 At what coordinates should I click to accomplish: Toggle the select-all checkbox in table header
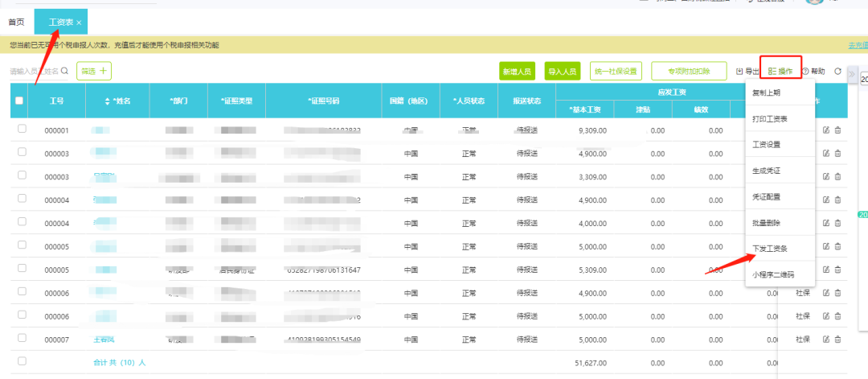pos(19,101)
